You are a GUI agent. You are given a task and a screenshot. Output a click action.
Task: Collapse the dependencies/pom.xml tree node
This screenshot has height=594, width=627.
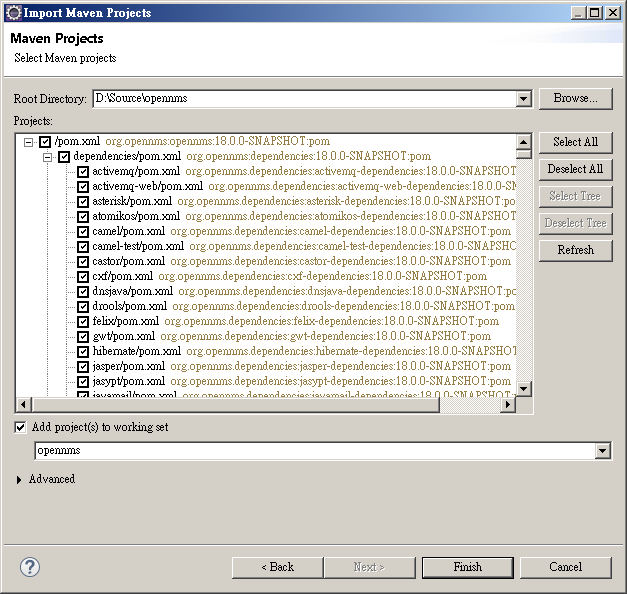click(47, 157)
